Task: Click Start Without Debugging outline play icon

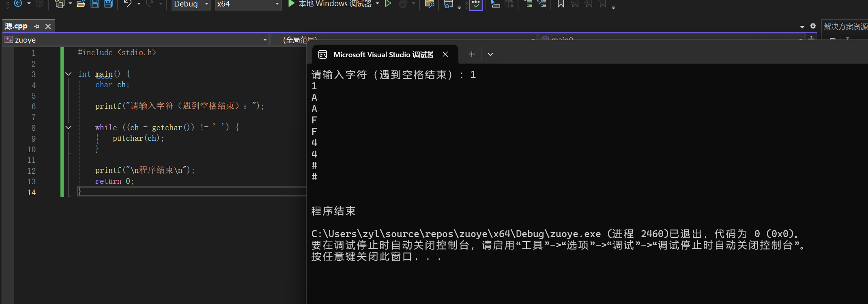Action: click(388, 4)
